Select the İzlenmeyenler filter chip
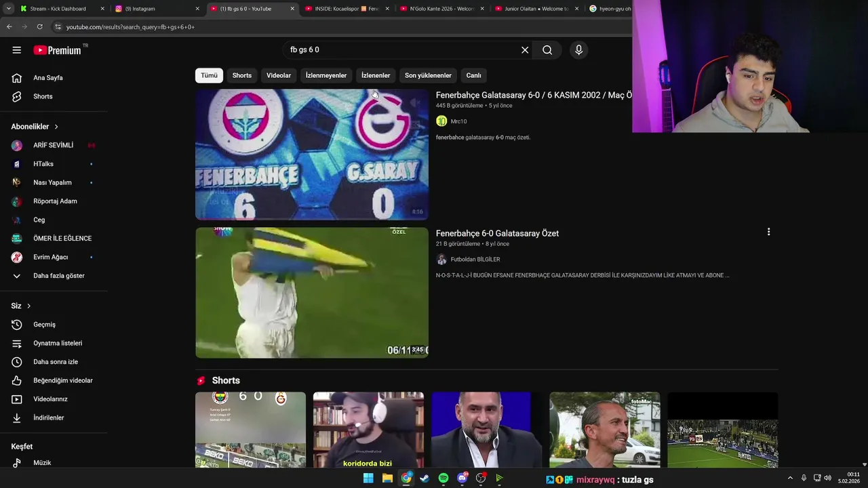The height and width of the screenshot is (488, 868). 326,75
